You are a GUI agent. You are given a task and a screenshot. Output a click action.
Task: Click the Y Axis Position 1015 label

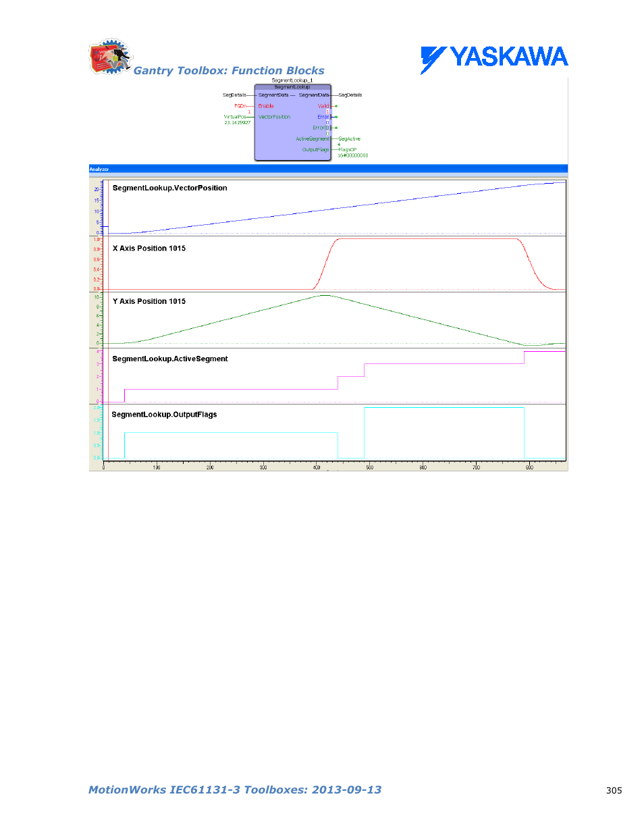click(149, 301)
